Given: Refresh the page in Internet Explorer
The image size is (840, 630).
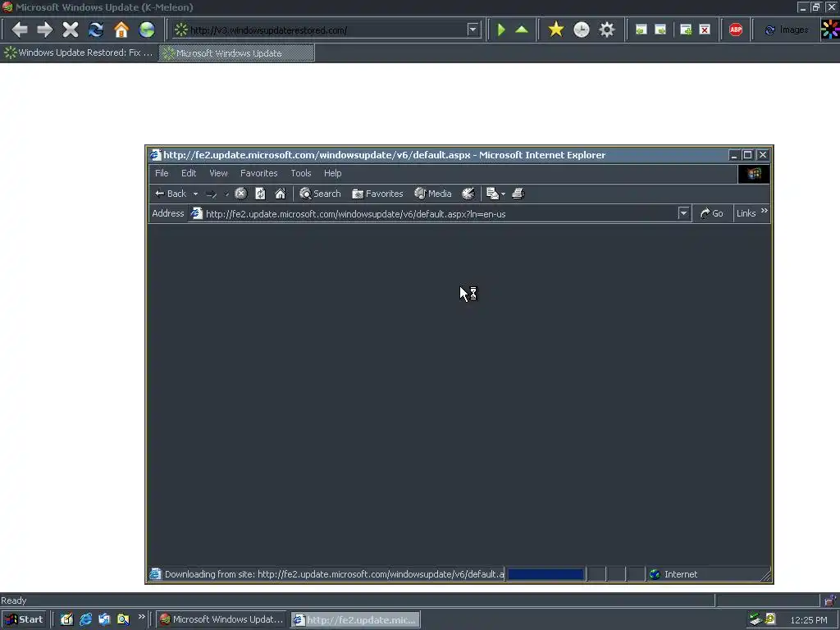Looking at the screenshot, I should (260, 194).
